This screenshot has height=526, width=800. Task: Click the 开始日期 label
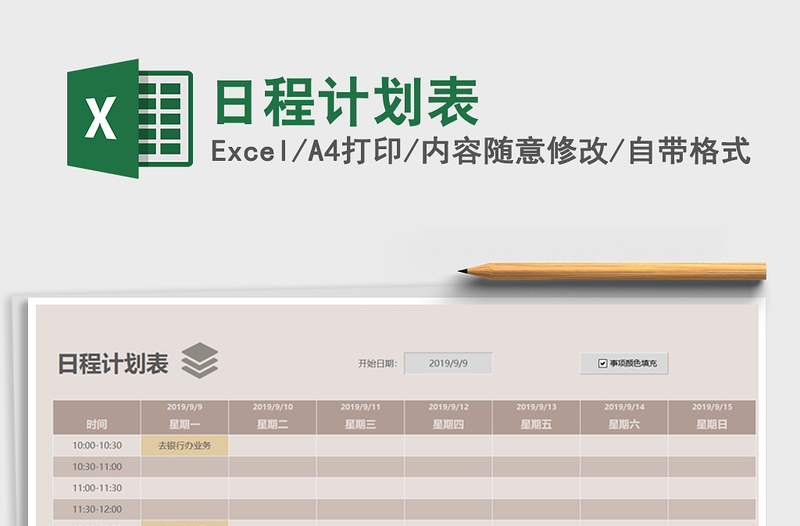[x=377, y=364]
